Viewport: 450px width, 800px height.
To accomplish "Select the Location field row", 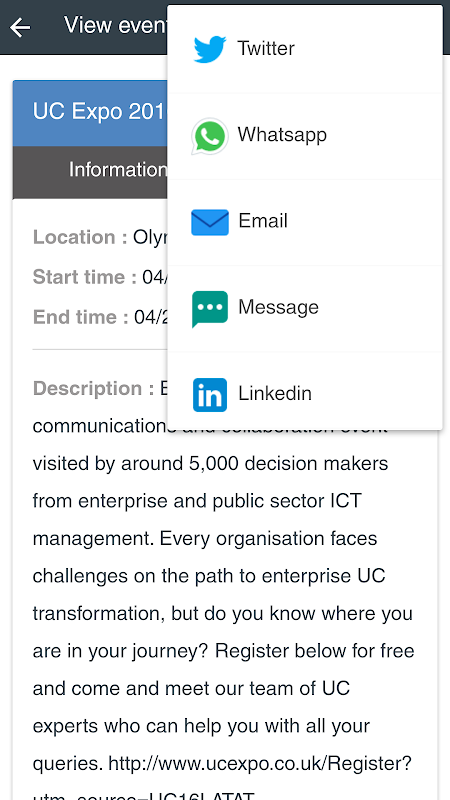I will [x=100, y=238].
